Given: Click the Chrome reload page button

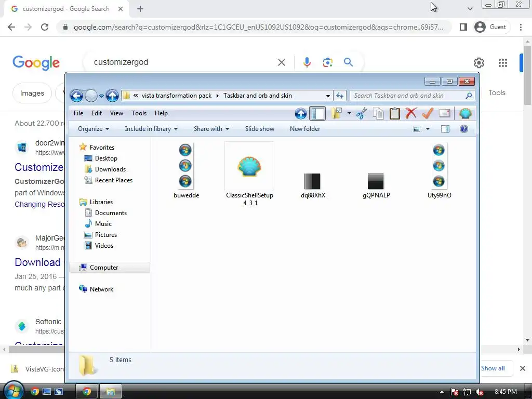Looking at the screenshot, I should coord(45,27).
